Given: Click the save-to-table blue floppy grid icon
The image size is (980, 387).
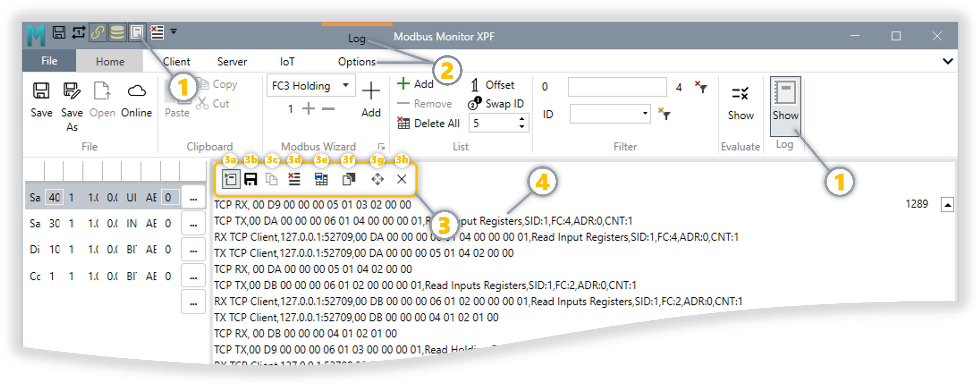Looking at the screenshot, I should click(321, 179).
